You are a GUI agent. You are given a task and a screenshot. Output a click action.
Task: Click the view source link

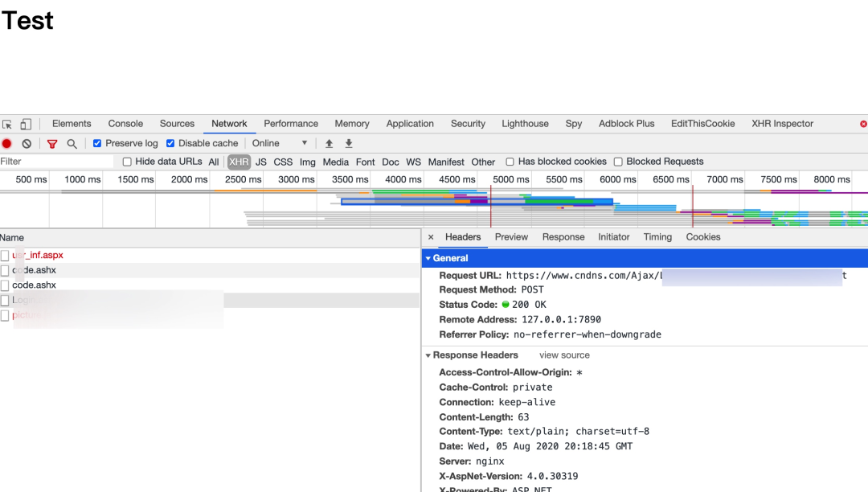tap(564, 355)
